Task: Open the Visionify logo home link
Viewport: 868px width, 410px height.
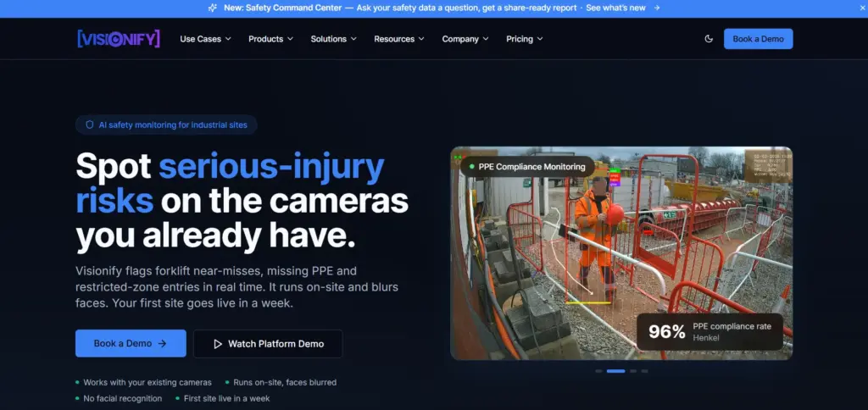Action: 119,39
